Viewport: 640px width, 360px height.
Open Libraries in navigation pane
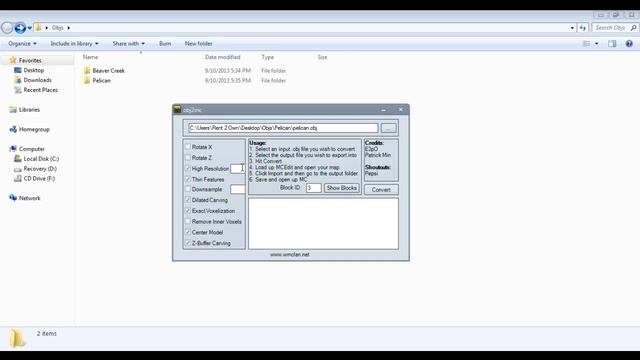[x=29, y=110]
